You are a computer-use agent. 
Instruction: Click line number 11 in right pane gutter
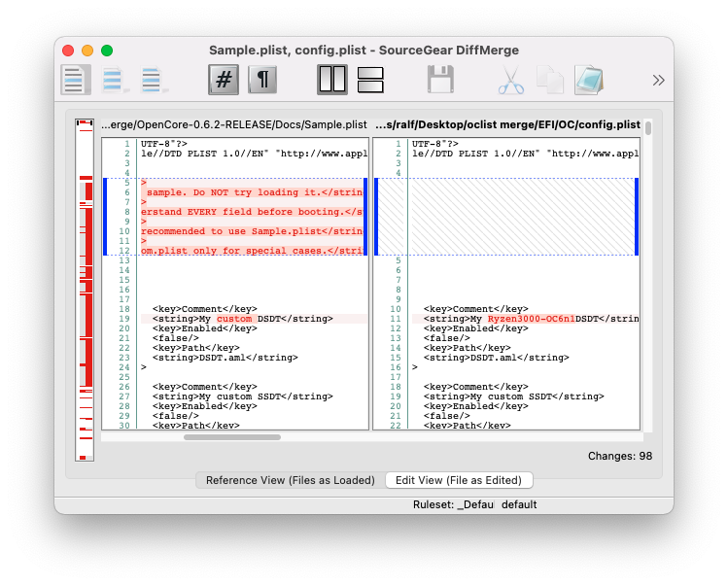396,319
